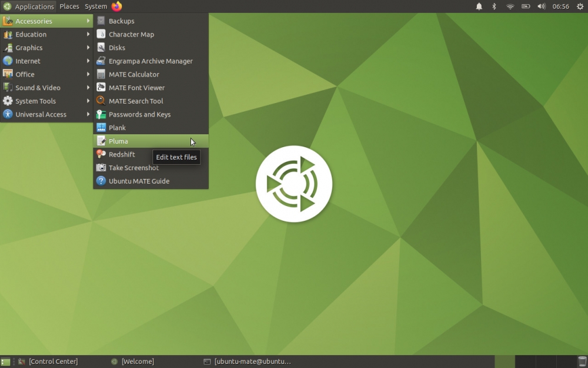Expand the System Tools submenu arrow
The image size is (588, 368).
point(88,101)
